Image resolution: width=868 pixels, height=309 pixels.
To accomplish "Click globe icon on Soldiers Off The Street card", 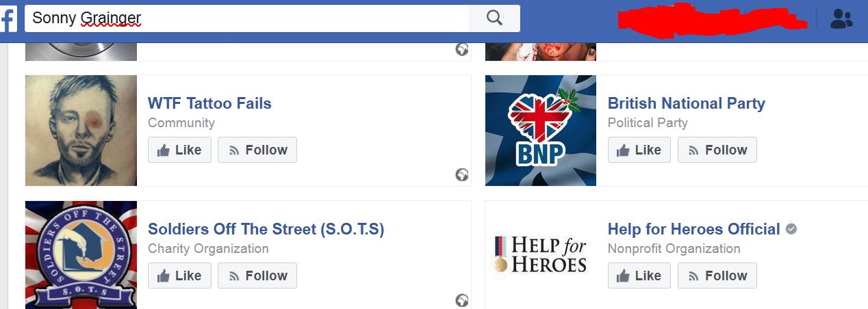I will click(462, 301).
